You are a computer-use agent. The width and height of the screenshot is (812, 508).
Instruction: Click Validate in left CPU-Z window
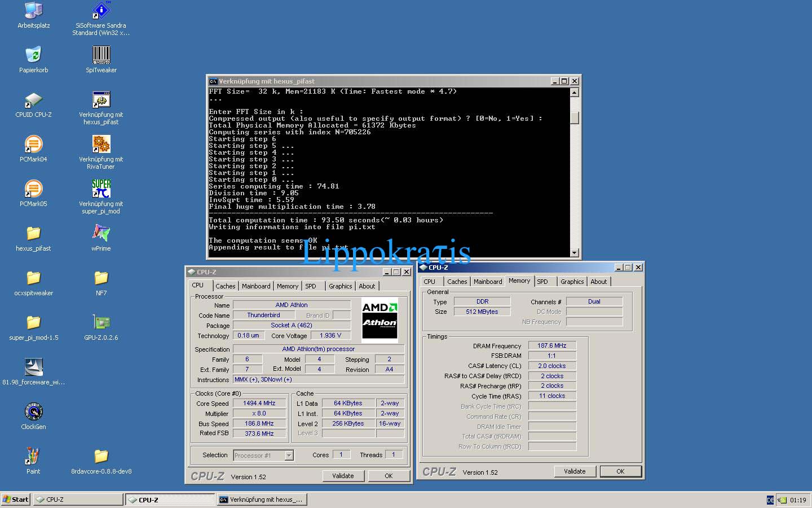[x=343, y=476]
